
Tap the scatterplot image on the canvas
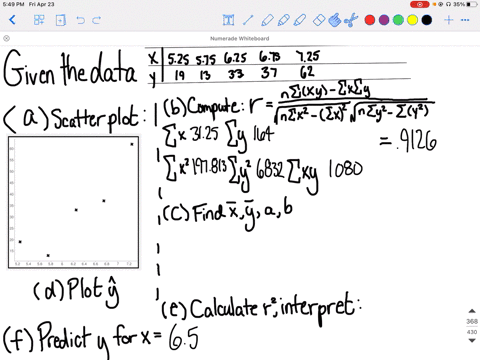pos(74,202)
